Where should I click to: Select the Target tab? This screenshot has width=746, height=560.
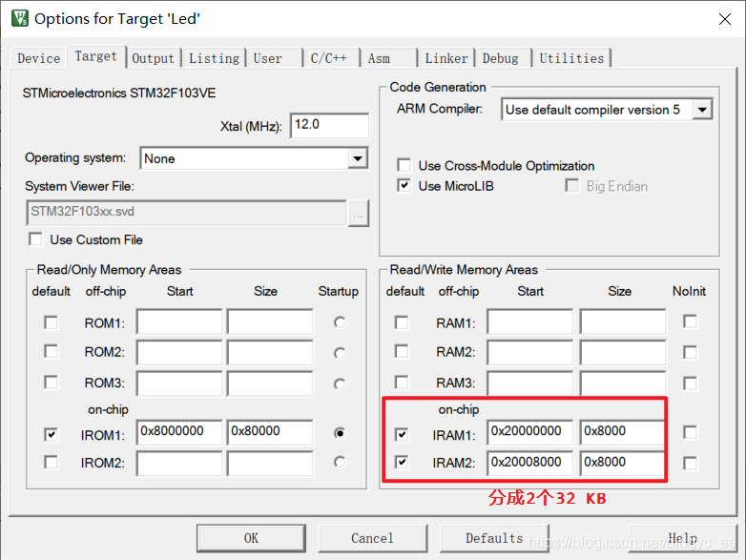point(96,56)
